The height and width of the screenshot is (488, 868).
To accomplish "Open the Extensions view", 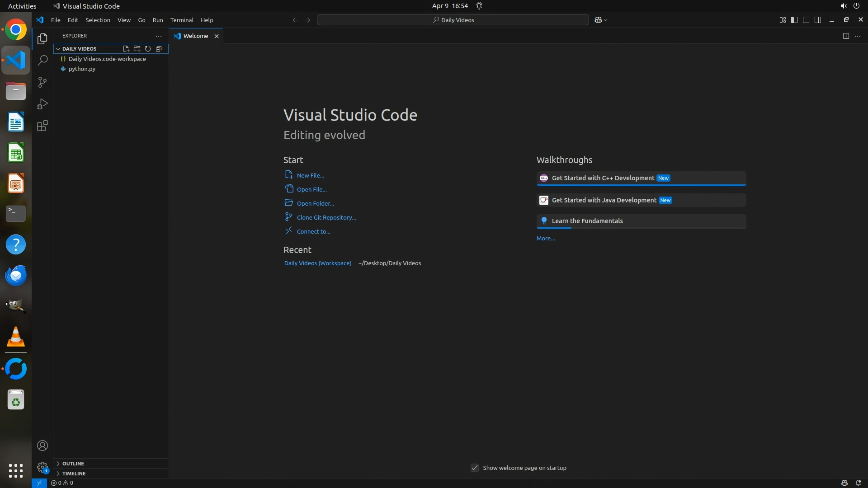I will (x=42, y=126).
